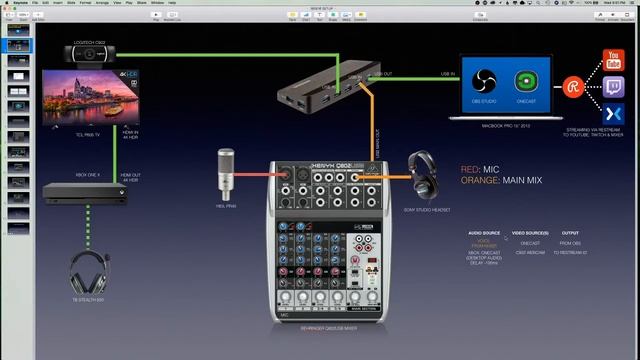Open the Arrange menu
Screen dimensions: 640x360
102,2
